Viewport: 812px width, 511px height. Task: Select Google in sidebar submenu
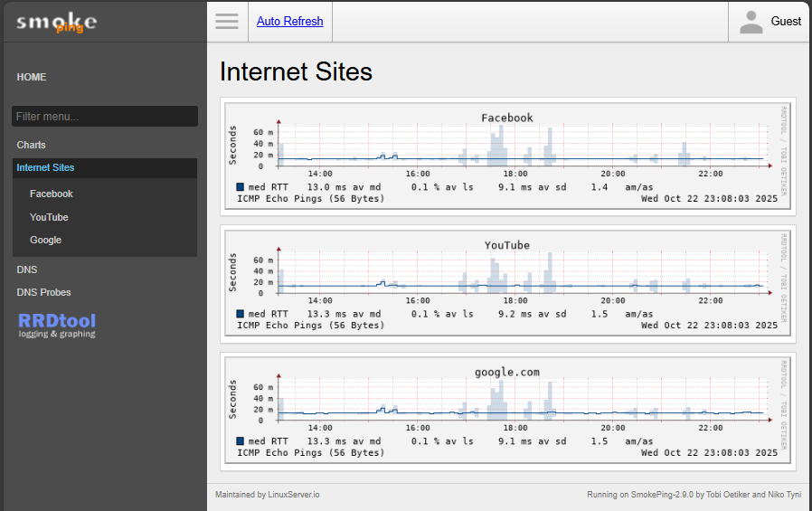[x=45, y=240]
